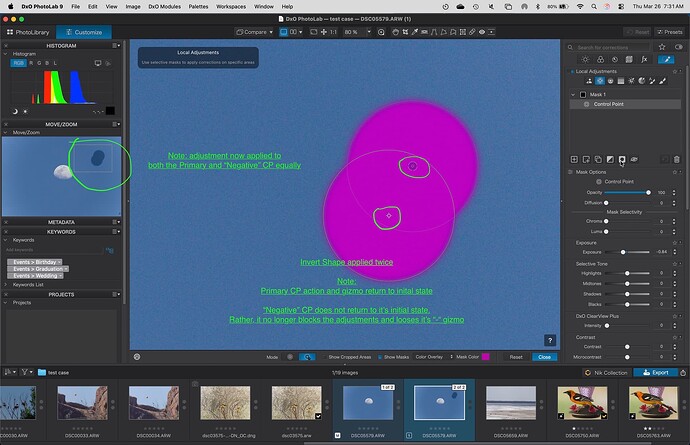This screenshot has width=690, height=445.
Task: Choose the Control Point local adjustment tool
Action: [600, 81]
